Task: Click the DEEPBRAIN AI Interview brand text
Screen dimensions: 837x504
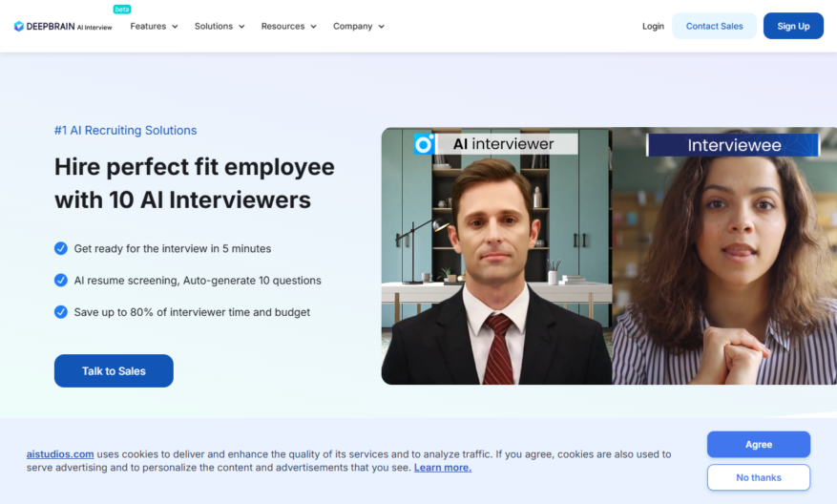Action: (69, 27)
